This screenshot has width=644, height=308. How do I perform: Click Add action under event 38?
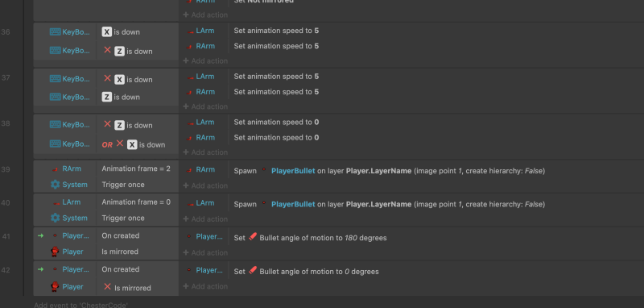click(205, 152)
